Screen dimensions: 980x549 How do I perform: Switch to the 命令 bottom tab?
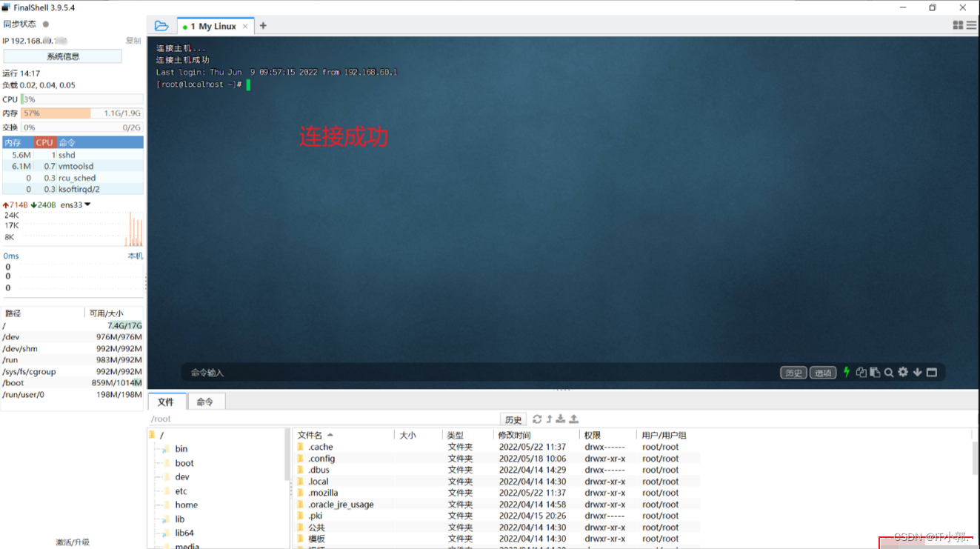point(204,402)
